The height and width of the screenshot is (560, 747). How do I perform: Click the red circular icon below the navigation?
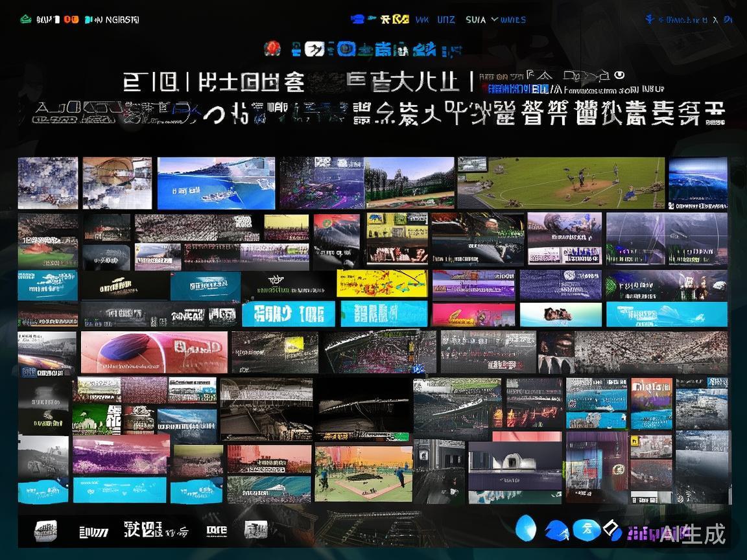pyautogui.click(x=272, y=48)
